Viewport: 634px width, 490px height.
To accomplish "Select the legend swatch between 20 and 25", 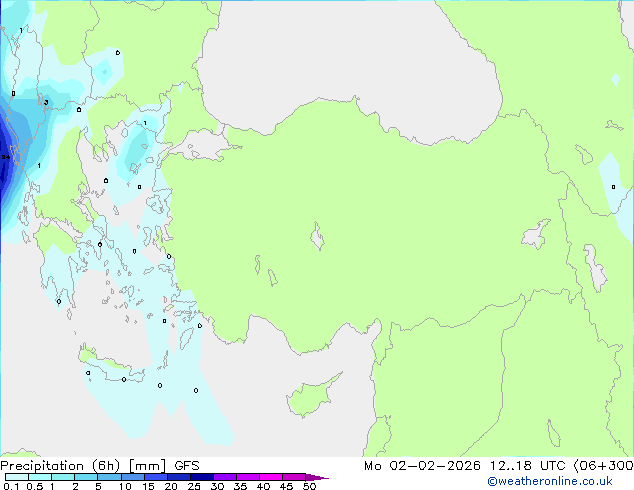I will tap(178, 477).
